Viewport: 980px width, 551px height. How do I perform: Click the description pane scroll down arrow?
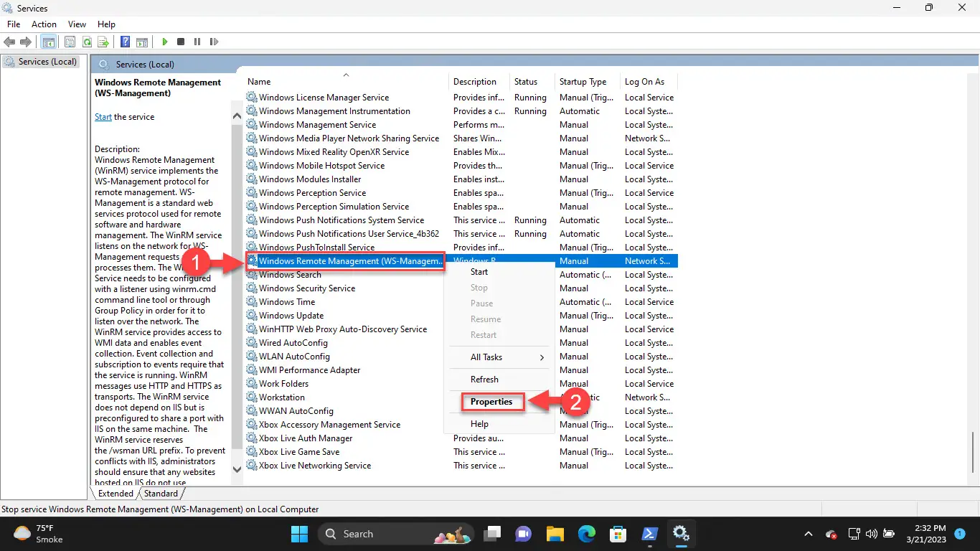coord(237,470)
